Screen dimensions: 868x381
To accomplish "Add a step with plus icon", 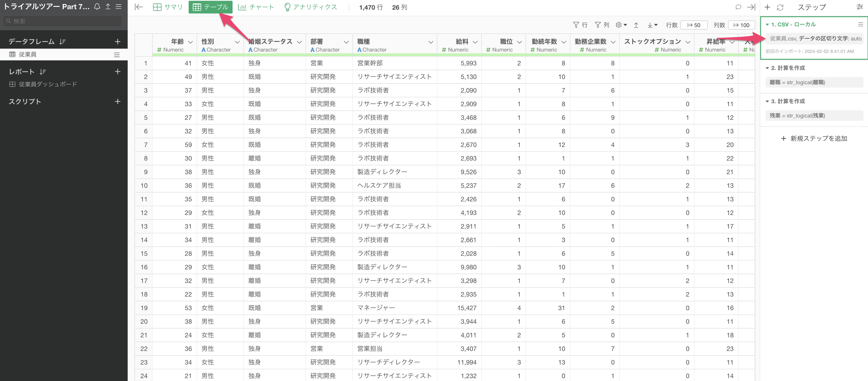I will click(767, 7).
